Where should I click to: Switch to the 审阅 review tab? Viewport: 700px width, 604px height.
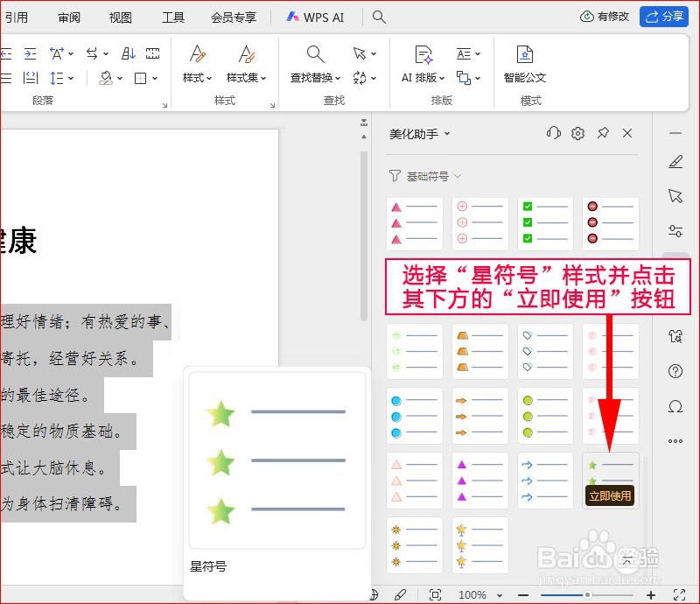tap(68, 17)
